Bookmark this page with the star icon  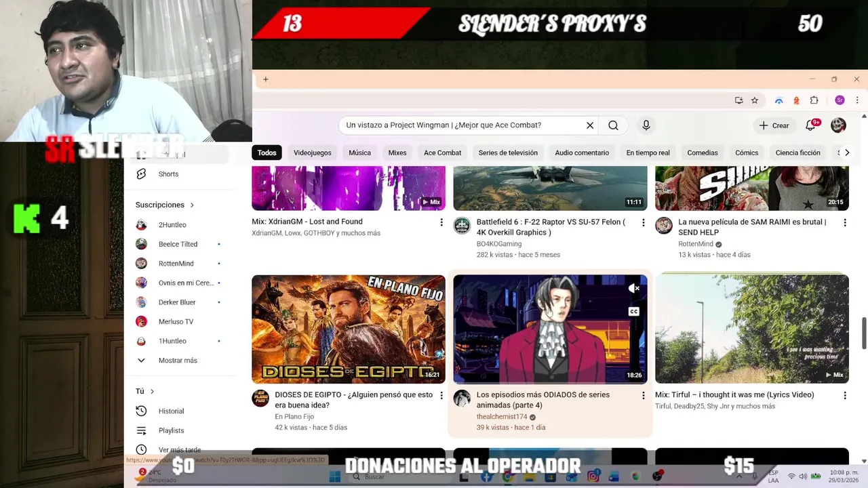tap(755, 100)
